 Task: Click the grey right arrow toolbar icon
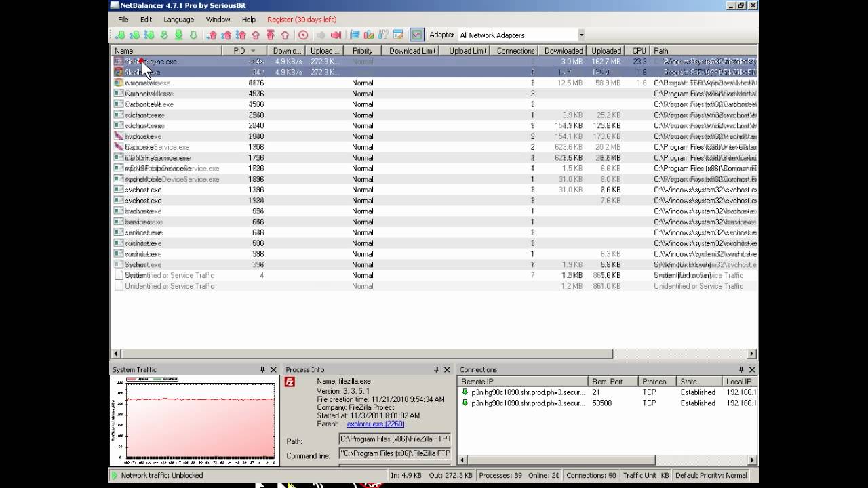pyautogui.click(x=321, y=35)
